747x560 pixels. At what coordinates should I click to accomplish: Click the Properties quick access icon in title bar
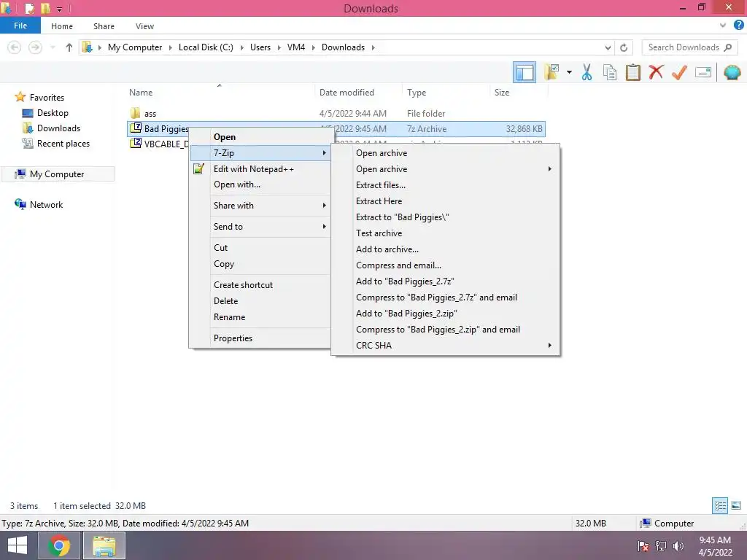(x=29, y=8)
